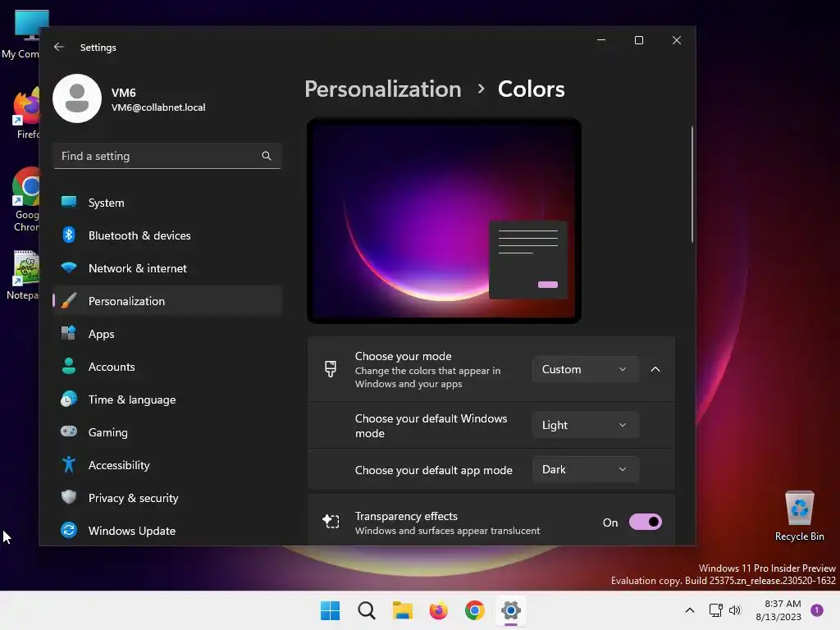840x630 pixels.
Task: Click the network icon in system tray
Action: tap(715, 610)
